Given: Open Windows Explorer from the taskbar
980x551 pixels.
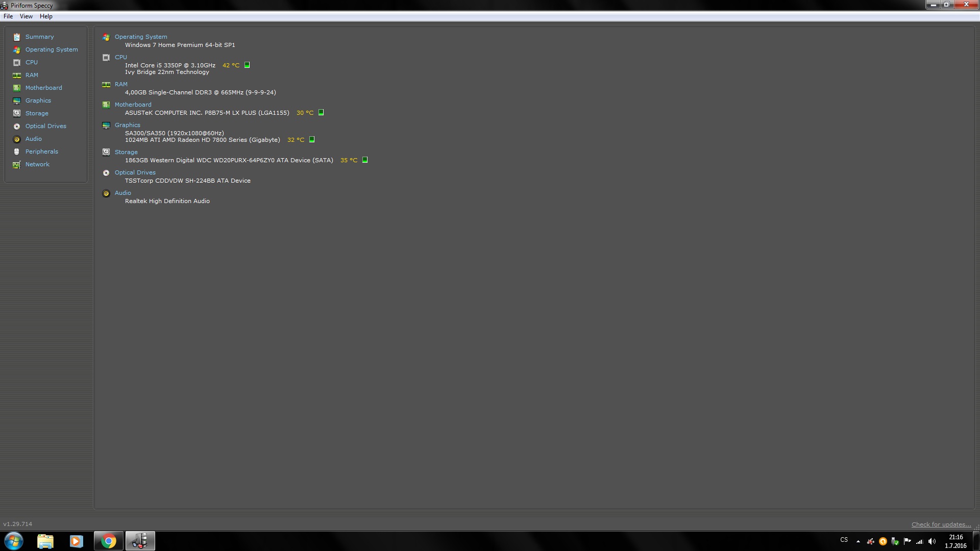Looking at the screenshot, I should click(x=45, y=541).
